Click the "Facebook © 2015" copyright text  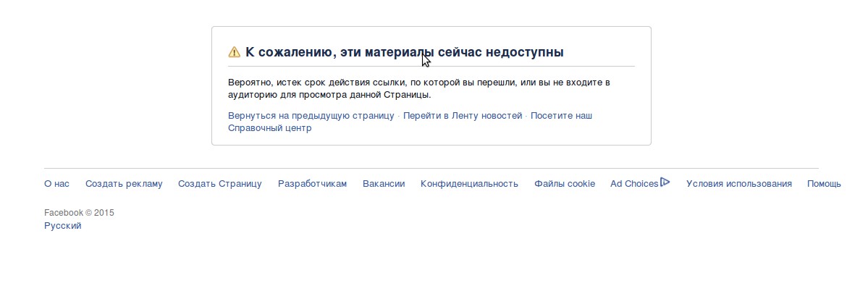coord(79,213)
